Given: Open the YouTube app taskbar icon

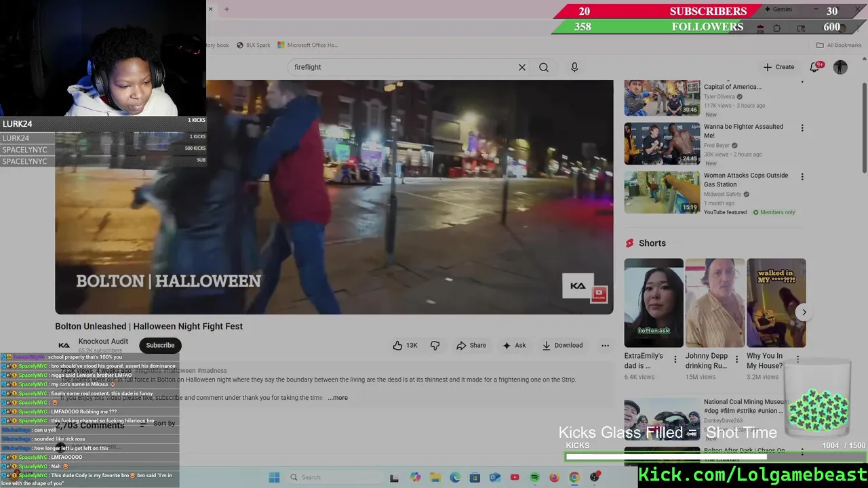Looking at the screenshot, I should tap(515, 477).
